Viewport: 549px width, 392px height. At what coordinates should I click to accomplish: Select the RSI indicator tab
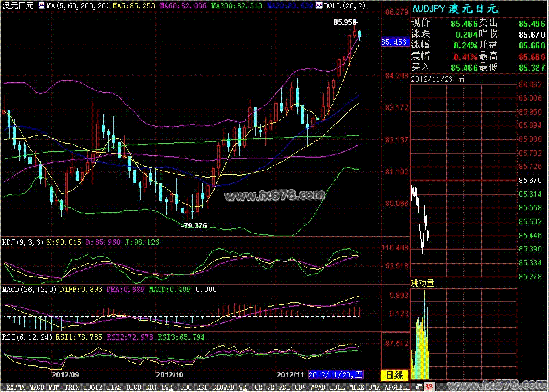(202, 387)
